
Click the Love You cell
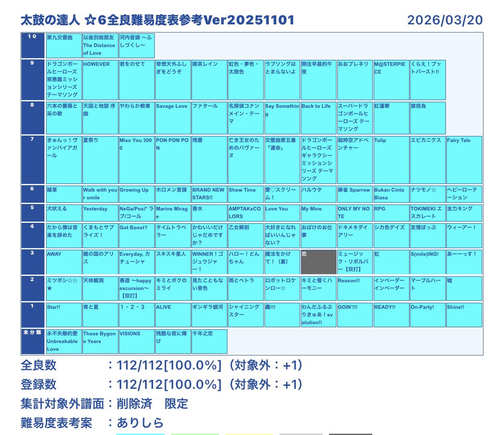(282, 213)
